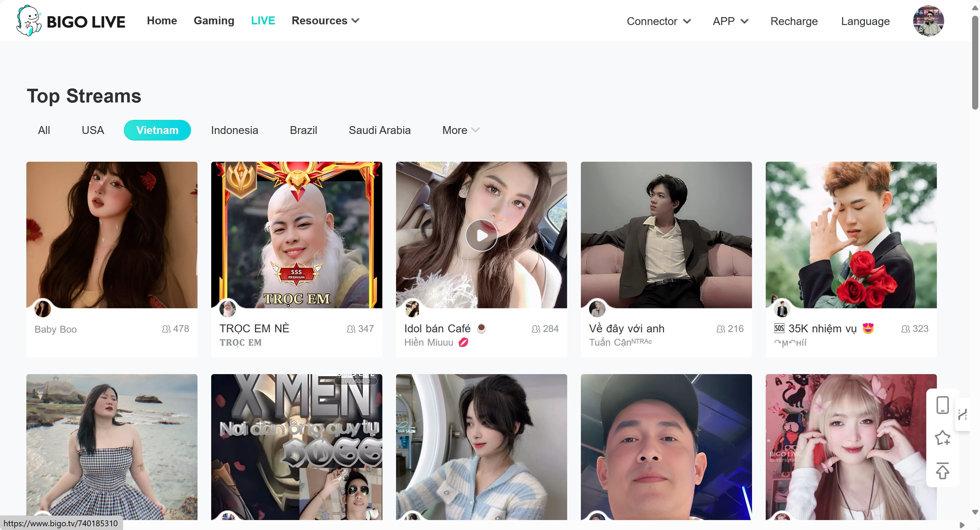Click the 216 viewer count
This screenshot has width=980, height=530.
730,329
